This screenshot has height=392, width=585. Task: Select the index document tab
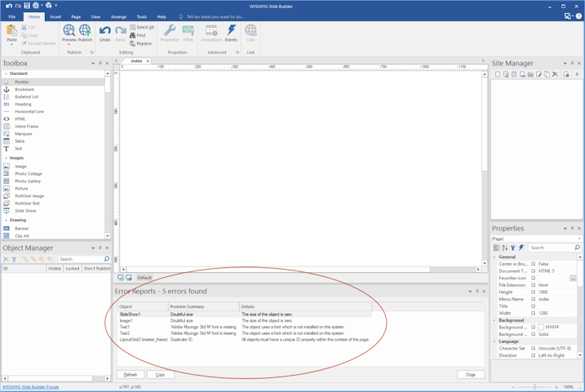[x=136, y=61]
